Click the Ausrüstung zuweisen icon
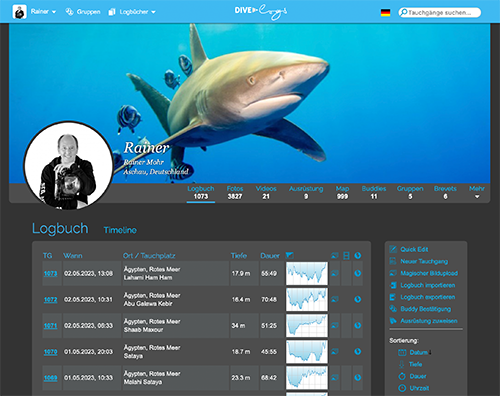Image resolution: width=500 pixels, height=396 pixels. [x=393, y=321]
